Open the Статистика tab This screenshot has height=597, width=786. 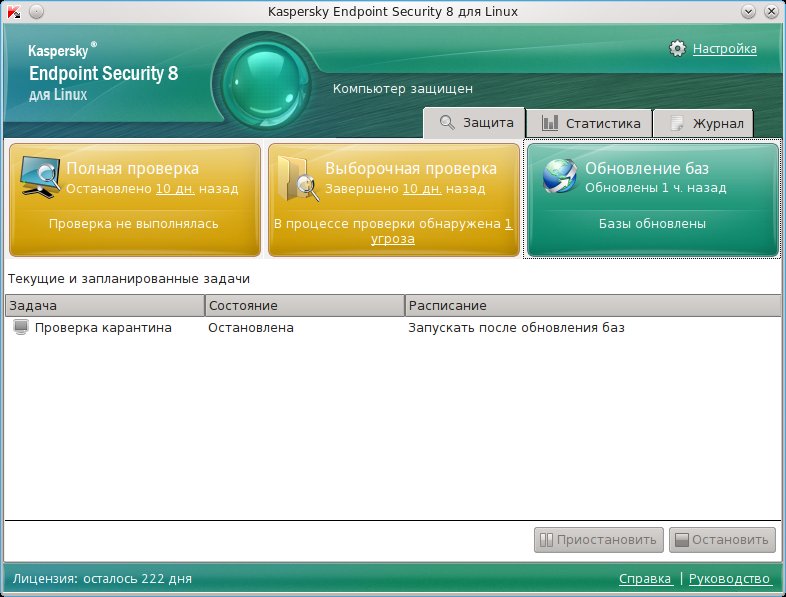(589, 123)
